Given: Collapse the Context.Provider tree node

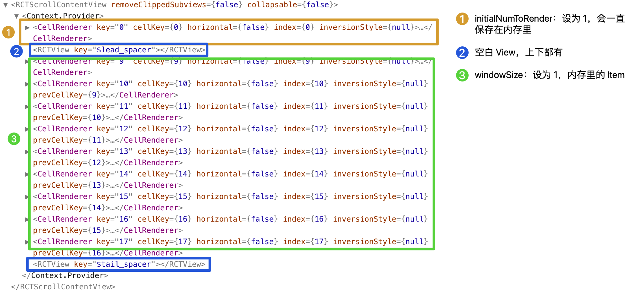Looking at the screenshot, I should tap(17, 16).
